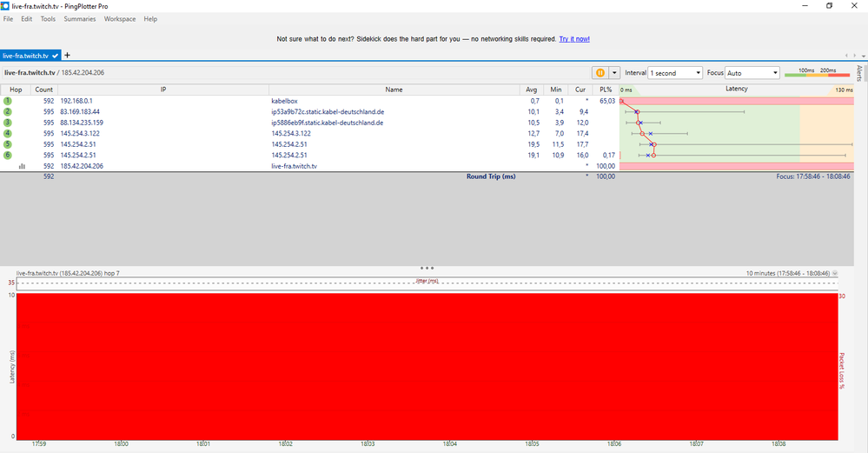Select hop 5 green circle icon
Viewport: 868px width, 453px height.
pos(7,144)
